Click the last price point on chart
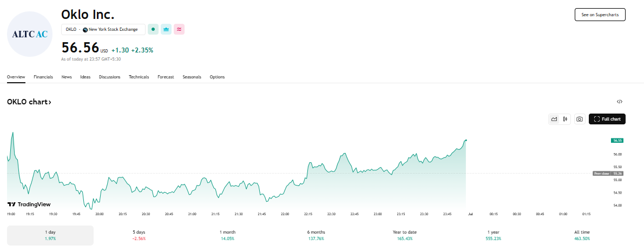This screenshot has height=252, width=644. (x=466, y=140)
